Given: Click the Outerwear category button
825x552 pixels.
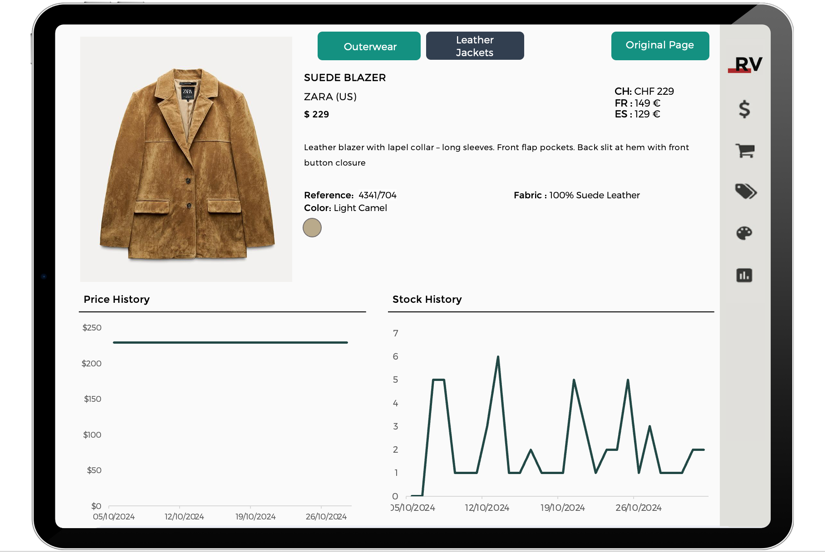Looking at the screenshot, I should [369, 46].
